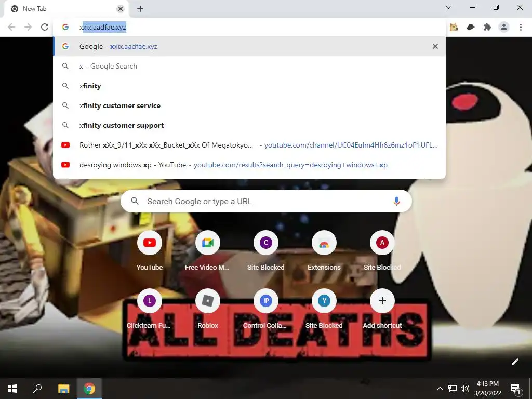Click the browser forward arrow
The height and width of the screenshot is (399, 532).
(28, 27)
